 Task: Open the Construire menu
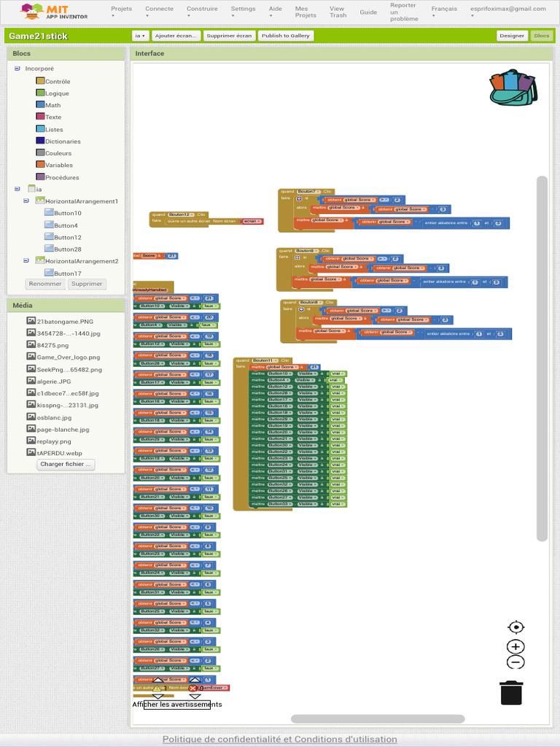pos(202,12)
